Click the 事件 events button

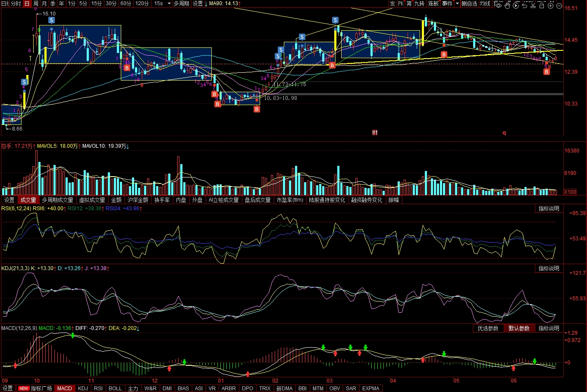point(447,3)
